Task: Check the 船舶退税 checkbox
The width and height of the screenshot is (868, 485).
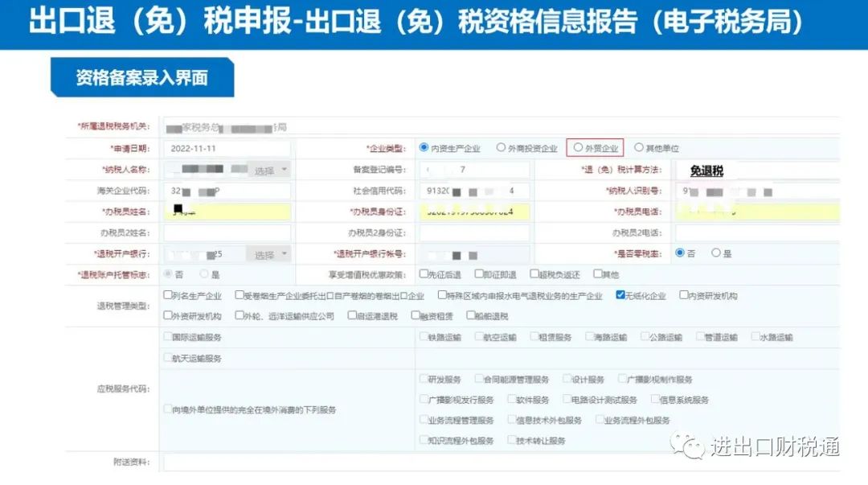Action: 470,315
